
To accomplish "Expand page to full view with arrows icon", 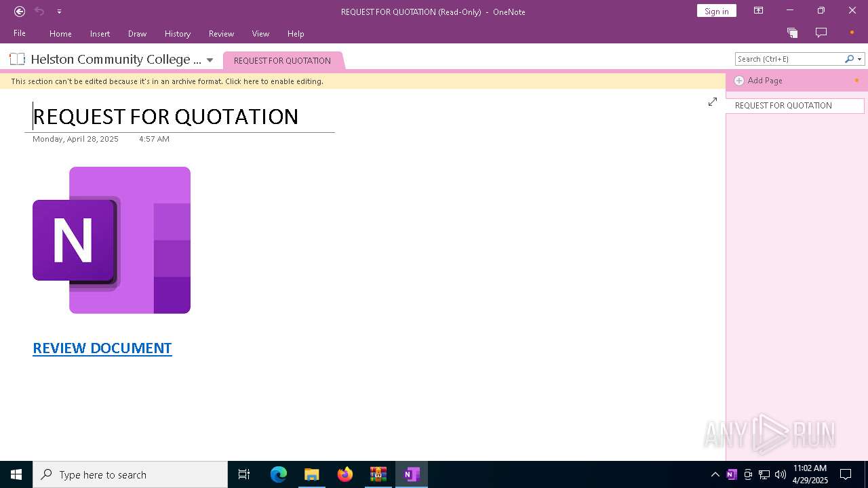I will coord(713,102).
